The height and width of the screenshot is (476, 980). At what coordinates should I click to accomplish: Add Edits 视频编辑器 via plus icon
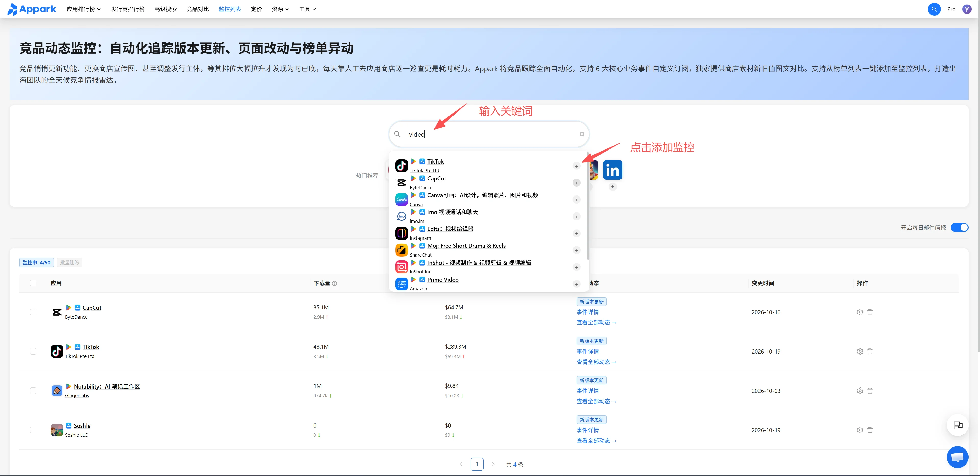coord(576,233)
